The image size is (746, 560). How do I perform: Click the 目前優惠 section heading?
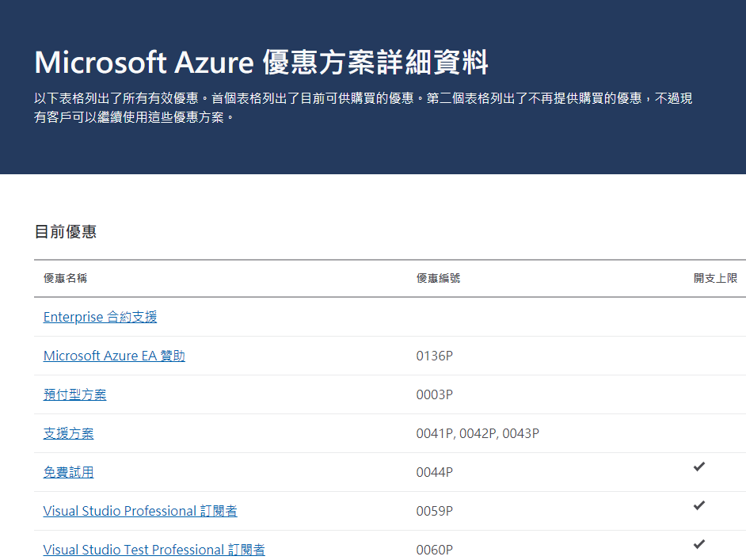pos(66,232)
